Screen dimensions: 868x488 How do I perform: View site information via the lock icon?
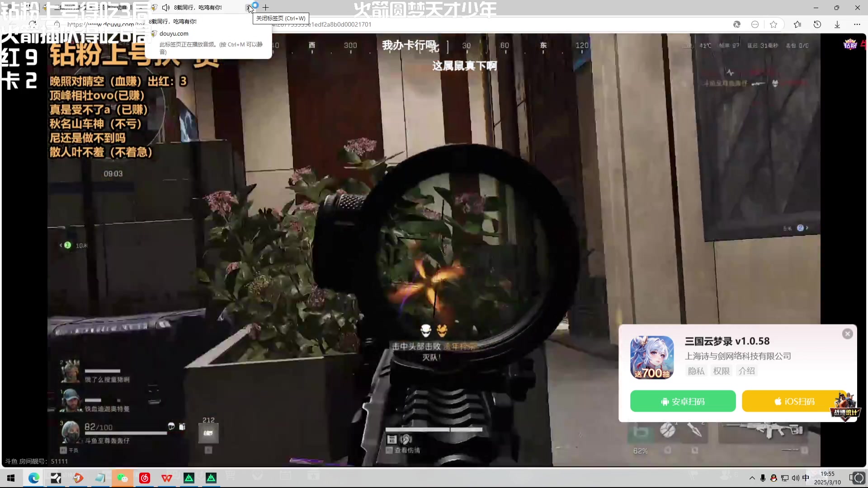57,24
